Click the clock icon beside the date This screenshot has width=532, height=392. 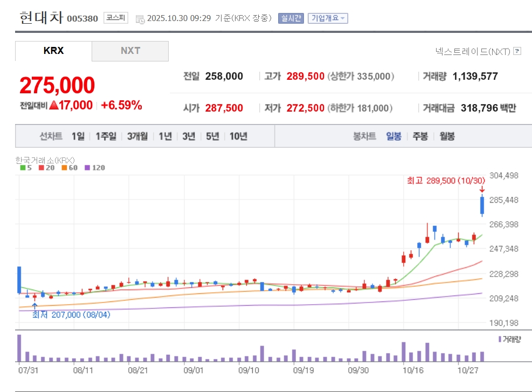(x=140, y=19)
